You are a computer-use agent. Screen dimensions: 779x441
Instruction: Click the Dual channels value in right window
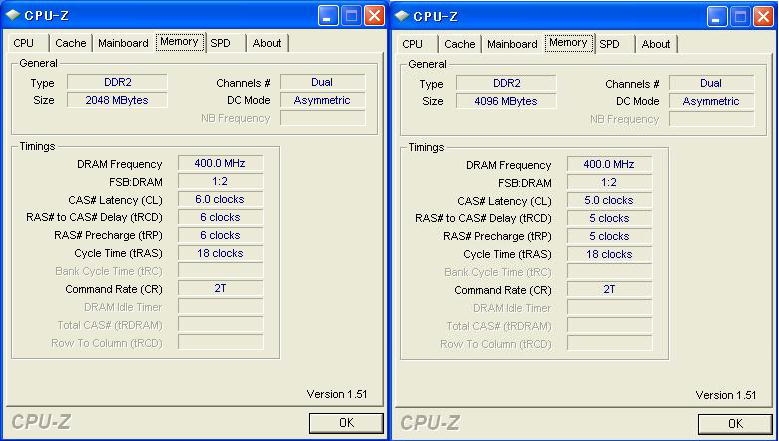point(711,83)
